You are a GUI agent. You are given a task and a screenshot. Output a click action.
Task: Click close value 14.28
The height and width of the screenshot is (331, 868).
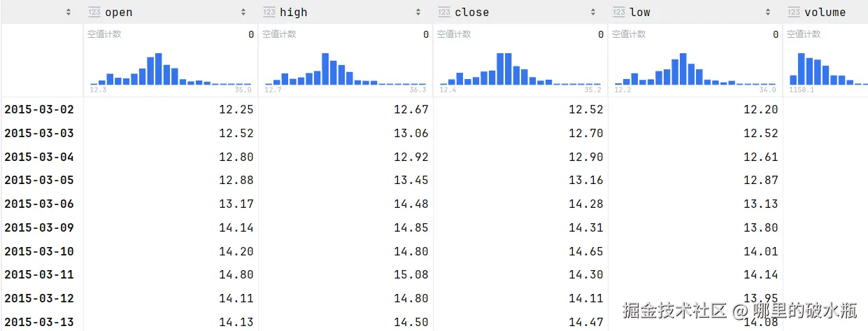586,204
